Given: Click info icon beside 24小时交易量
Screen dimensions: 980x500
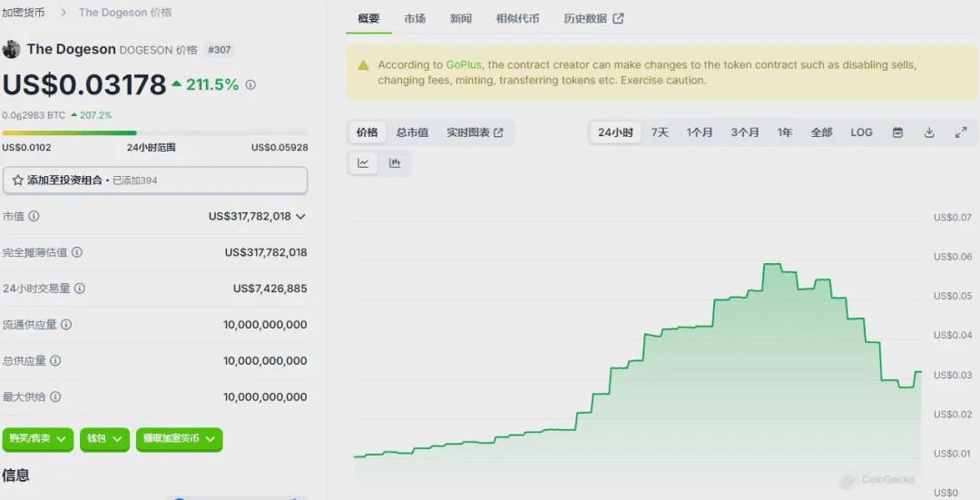Looking at the screenshot, I should click(79, 289).
